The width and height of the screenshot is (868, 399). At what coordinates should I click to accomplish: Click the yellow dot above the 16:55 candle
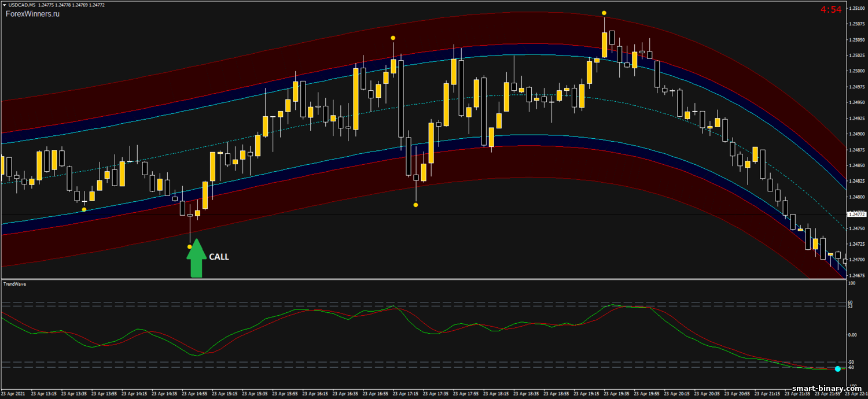click(x=393, y=38)
